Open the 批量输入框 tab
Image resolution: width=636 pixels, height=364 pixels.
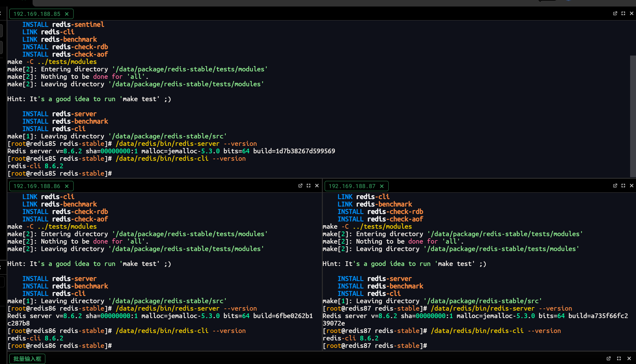(x=27, y=359)
